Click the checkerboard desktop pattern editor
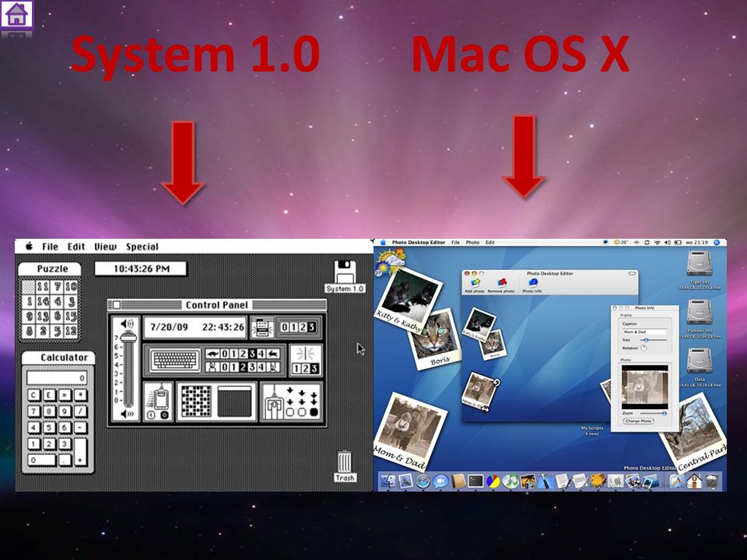 (x=196, y=402)
